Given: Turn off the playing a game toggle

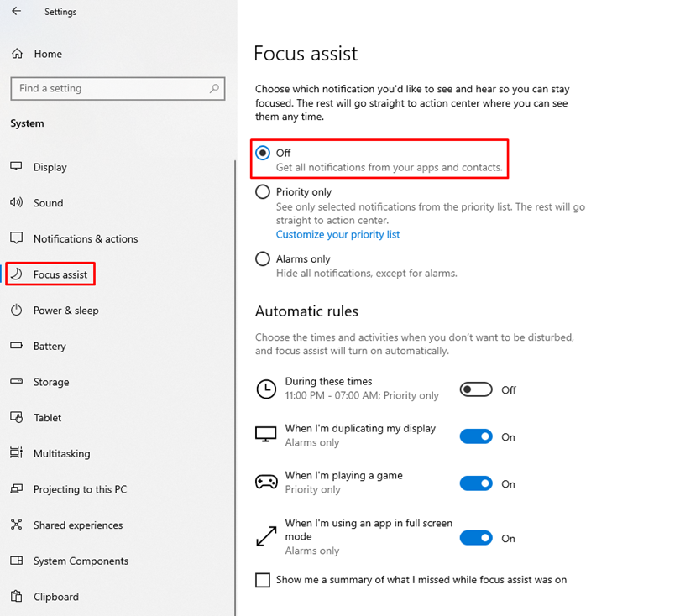Looking at the screenshot, I should pyautogui.click(x=476, y=483).
